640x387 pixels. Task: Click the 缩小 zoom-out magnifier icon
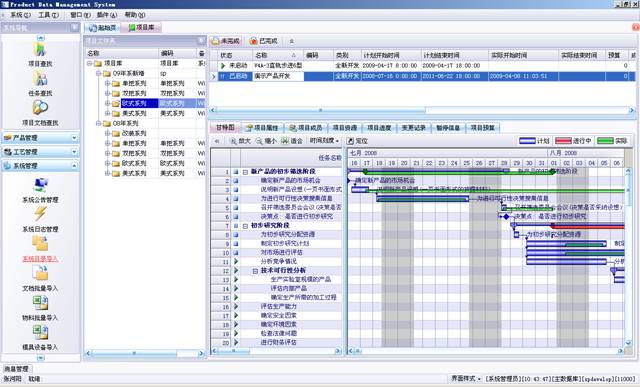tap(259, 141)
